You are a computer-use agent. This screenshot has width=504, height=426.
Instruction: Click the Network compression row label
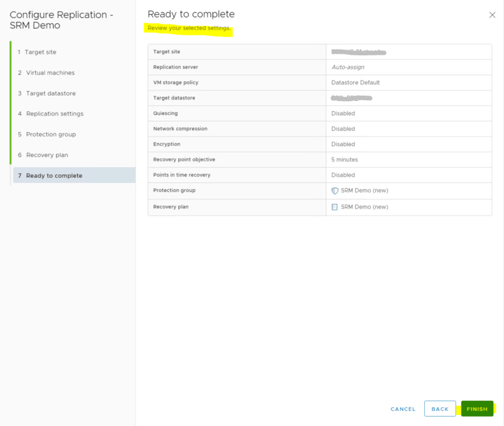[x=180, y=129]
